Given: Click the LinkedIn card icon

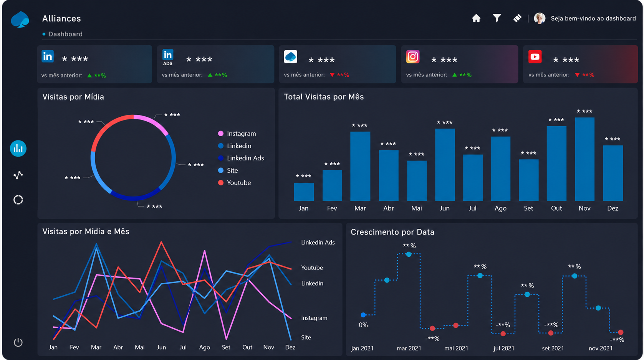Looking at the screenshot, I should click(x=48, y=56).
